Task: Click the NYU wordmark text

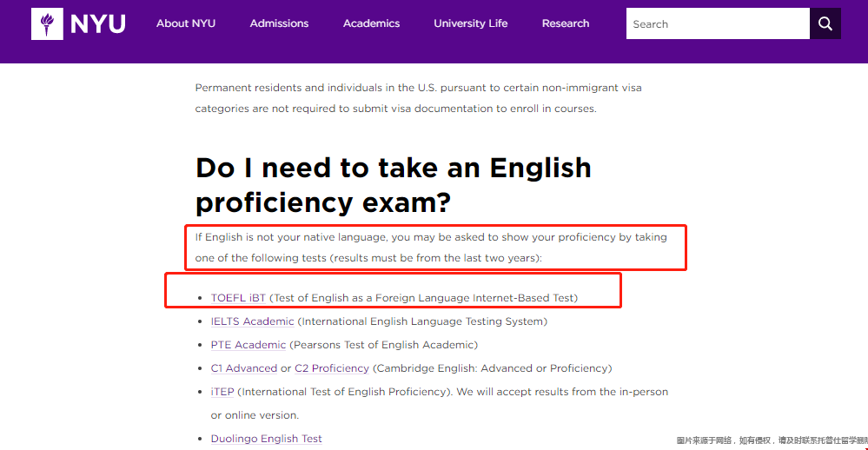Action: point(98,23)
